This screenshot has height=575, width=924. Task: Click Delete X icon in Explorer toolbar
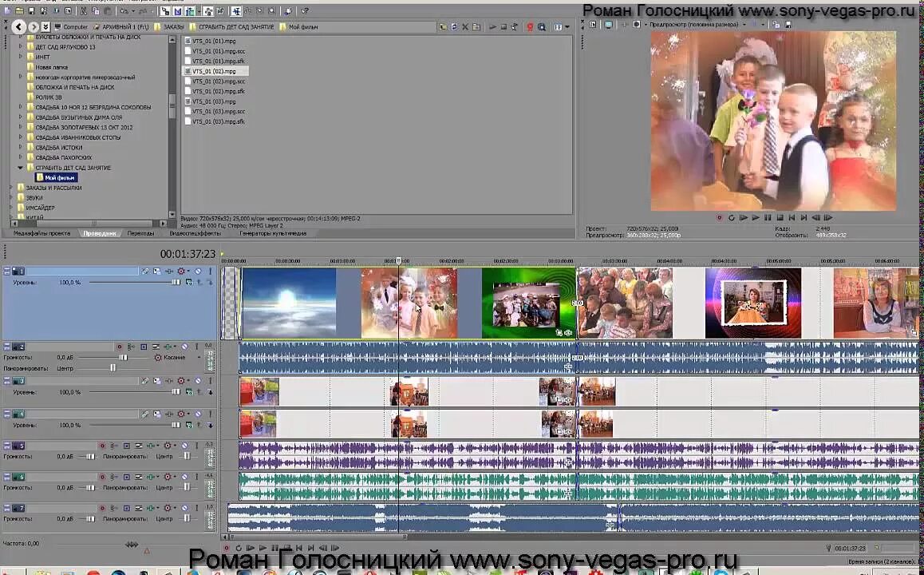point(465,26)
